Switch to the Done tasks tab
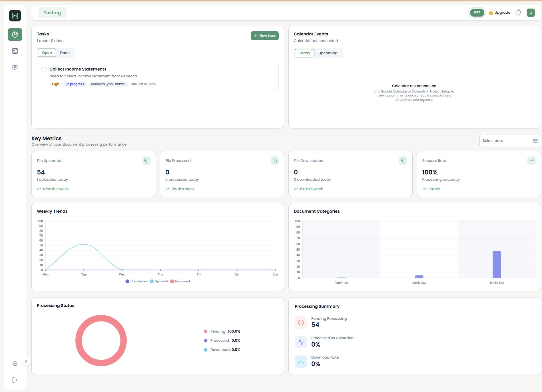The width and height of the screenshot is (542, 392). tap(65, 53)
